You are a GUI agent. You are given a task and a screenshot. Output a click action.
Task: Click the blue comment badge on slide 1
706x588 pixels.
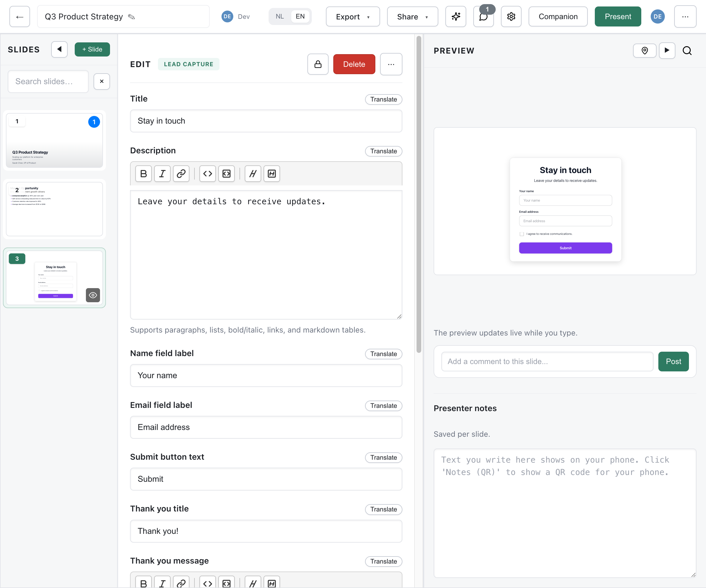click(x=94, y=122)
